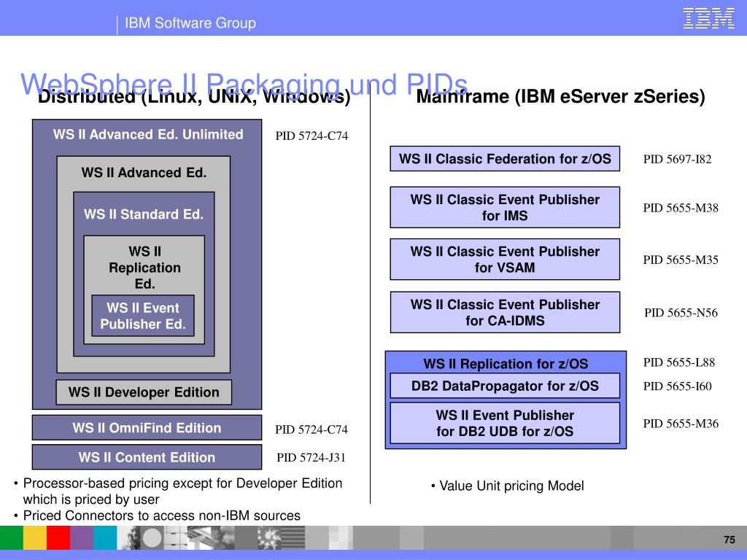Click PID 5724-C74 beside OmniFind Edition
The width and height of the screenshot is (747, 560).
tap(311, 429)
